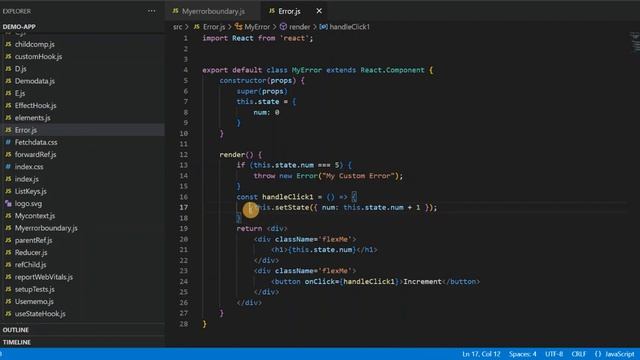640x360 pixels.
Task: Click the JS icon on Error.js tab
Action: [272, 11]
